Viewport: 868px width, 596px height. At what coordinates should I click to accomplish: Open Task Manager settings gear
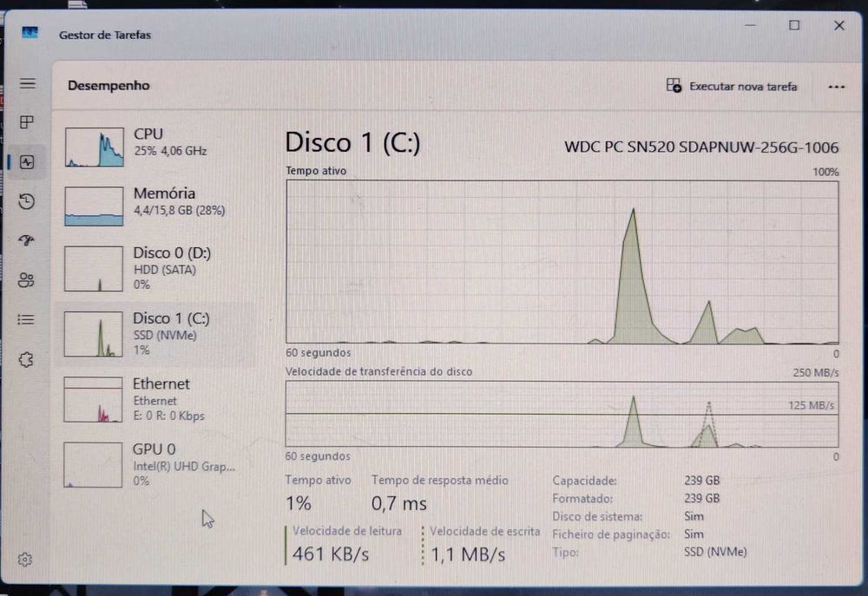24,560
